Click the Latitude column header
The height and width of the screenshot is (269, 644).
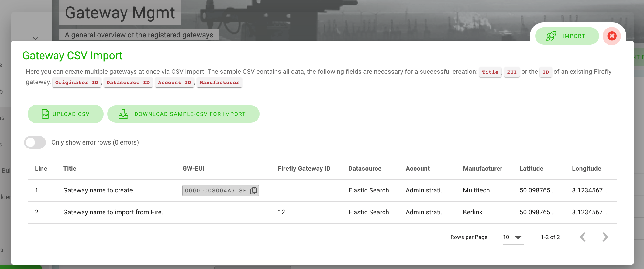531,169
